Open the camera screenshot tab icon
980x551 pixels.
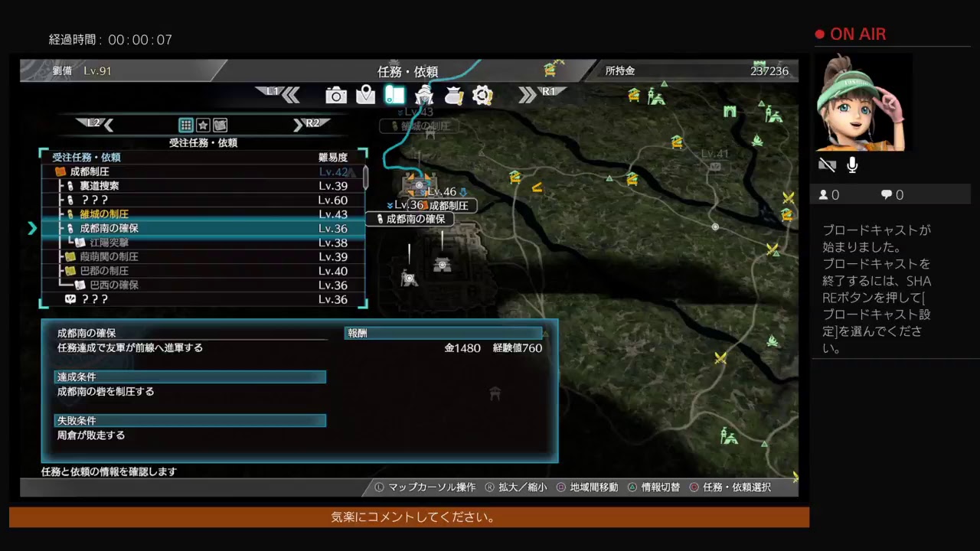click(336, 95)
